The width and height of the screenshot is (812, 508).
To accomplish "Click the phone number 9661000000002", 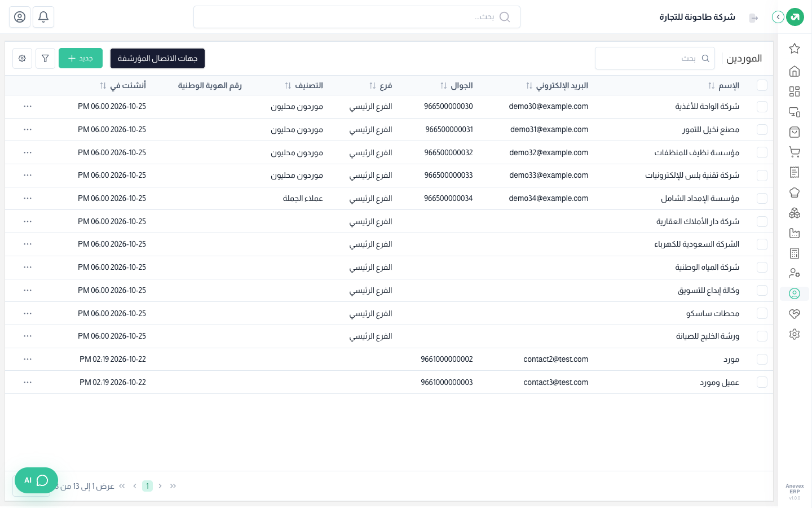I will (x=447, y=359).
